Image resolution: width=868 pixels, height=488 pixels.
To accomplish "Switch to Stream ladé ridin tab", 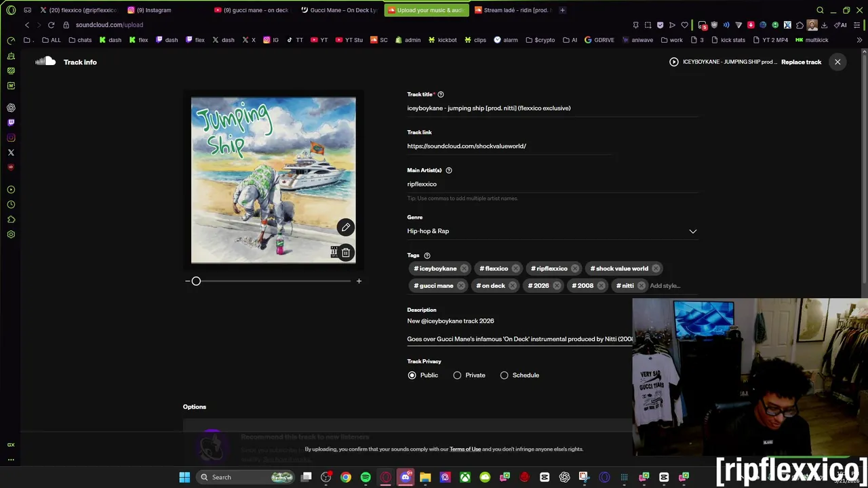I will click(x=513, y=10).
